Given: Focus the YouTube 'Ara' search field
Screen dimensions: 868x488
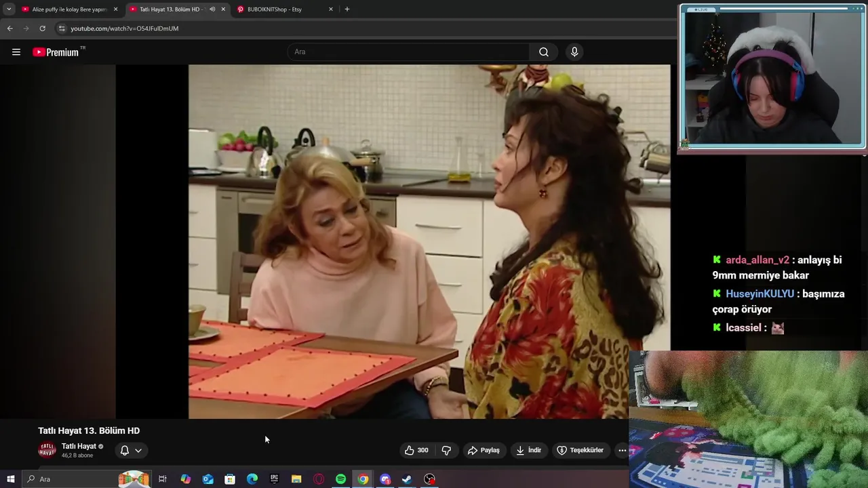Looking at the screenshot, I should pos(409,52).
